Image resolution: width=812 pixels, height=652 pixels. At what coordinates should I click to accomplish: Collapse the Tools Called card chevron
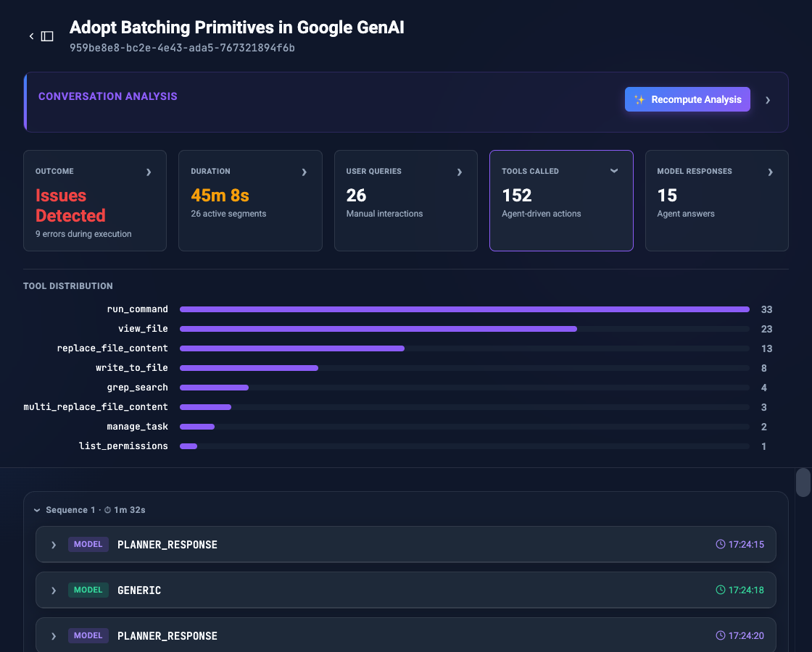pos(614,171)
